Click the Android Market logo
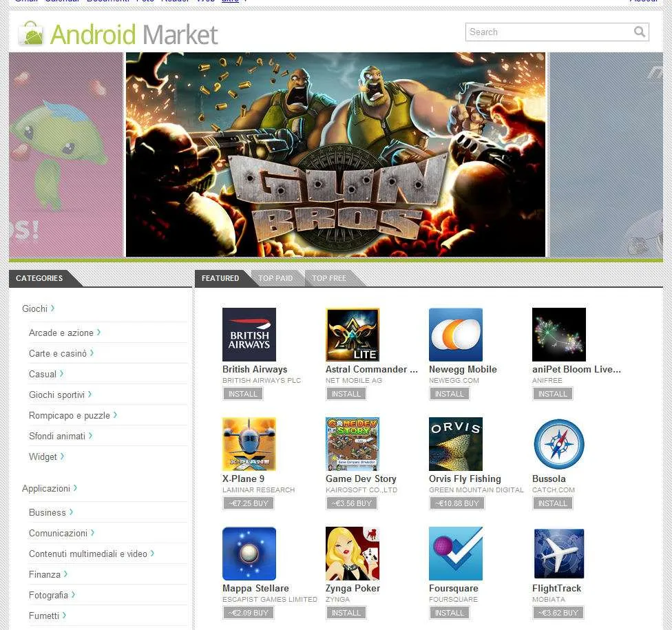Screen dimensions: 672x630 click(118, 34)
